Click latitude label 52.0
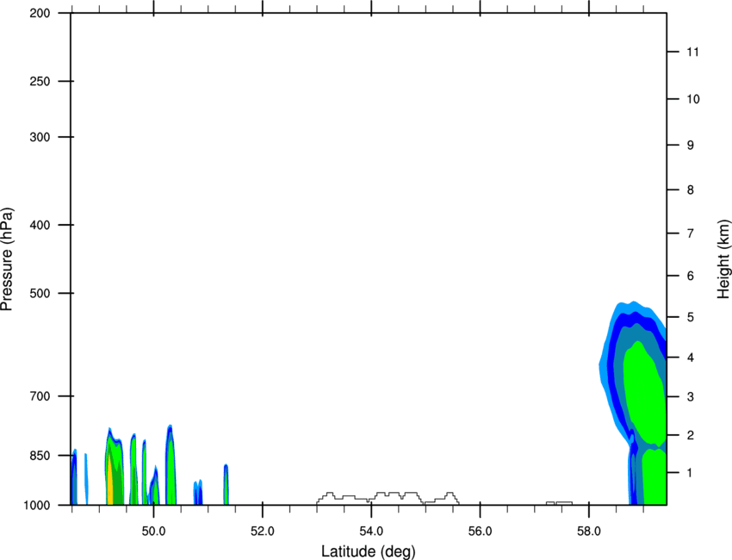 pos(263,531)
